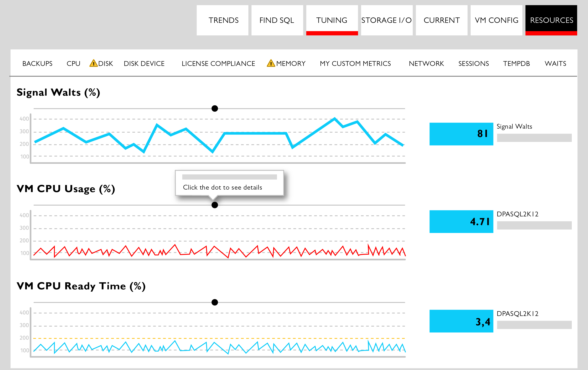Select the RESOURCES tab
This screenshot has width=588, height=370.
(551, 20)
